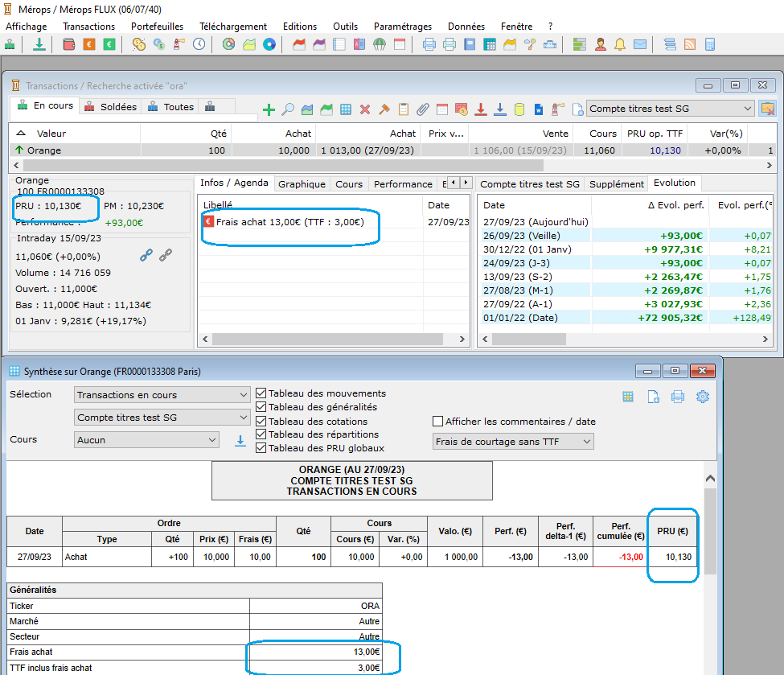The image size is (784, 675).
Task: Uncheck Tableau des mouvements
Action: pyautogui.click(x=261, y=393)
